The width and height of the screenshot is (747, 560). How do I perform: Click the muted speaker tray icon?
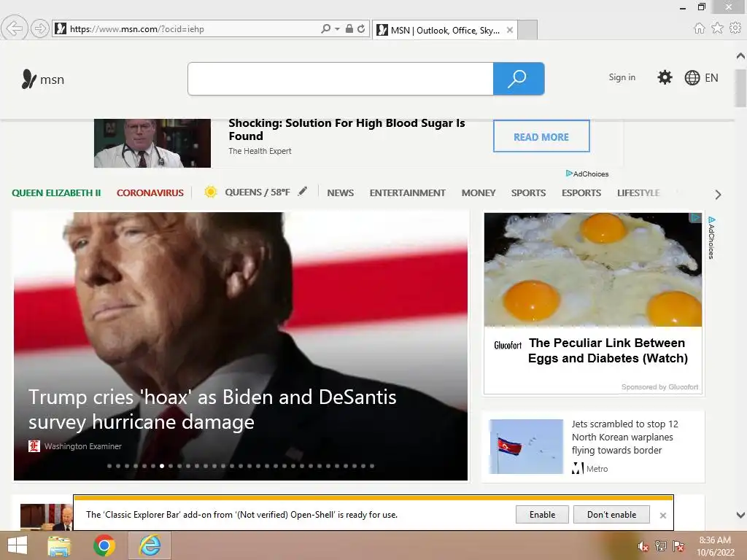pos(643,546)
